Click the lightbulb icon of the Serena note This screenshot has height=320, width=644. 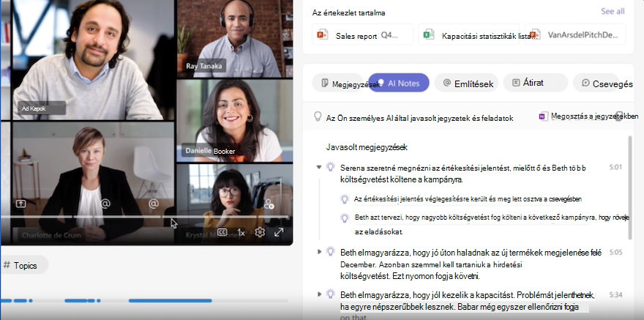[x=330, y=167]
